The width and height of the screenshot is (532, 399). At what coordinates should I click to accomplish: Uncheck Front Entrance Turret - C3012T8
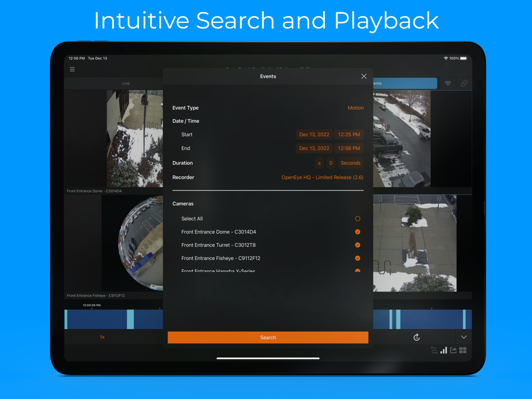pyautogui.click(x=358, y=245)
